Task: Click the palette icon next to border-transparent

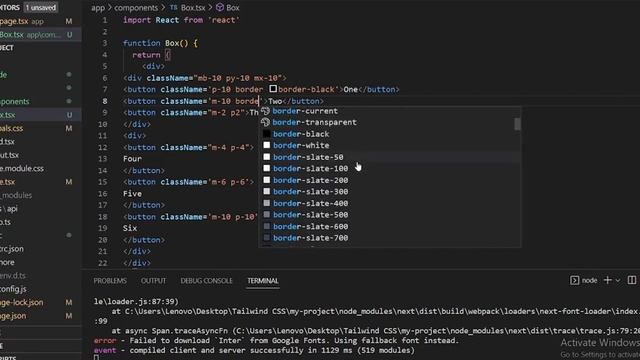Action: [265, 122]
